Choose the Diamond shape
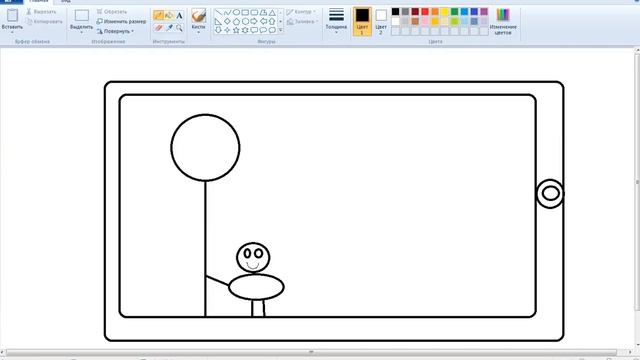This screenshot has height=360, width=640. tap(227, 21)
